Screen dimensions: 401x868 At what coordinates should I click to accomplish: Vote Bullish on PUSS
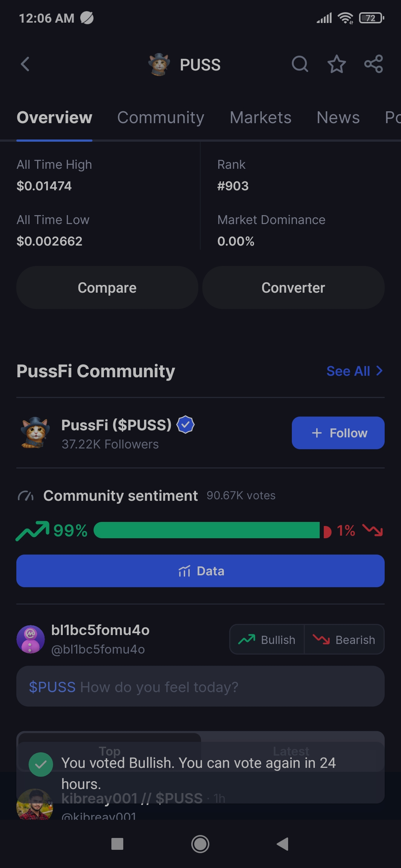pyautogui.click(x=267, y=640)
